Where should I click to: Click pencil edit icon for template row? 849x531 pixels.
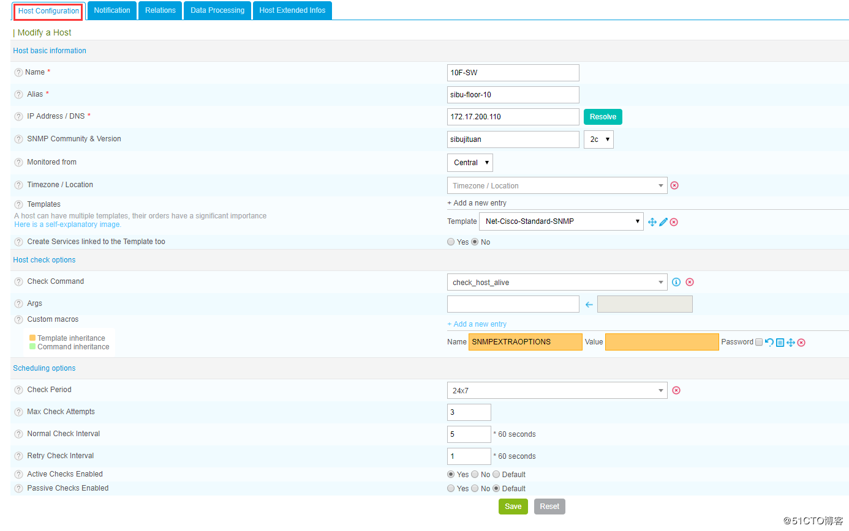[x=663, y=222]
